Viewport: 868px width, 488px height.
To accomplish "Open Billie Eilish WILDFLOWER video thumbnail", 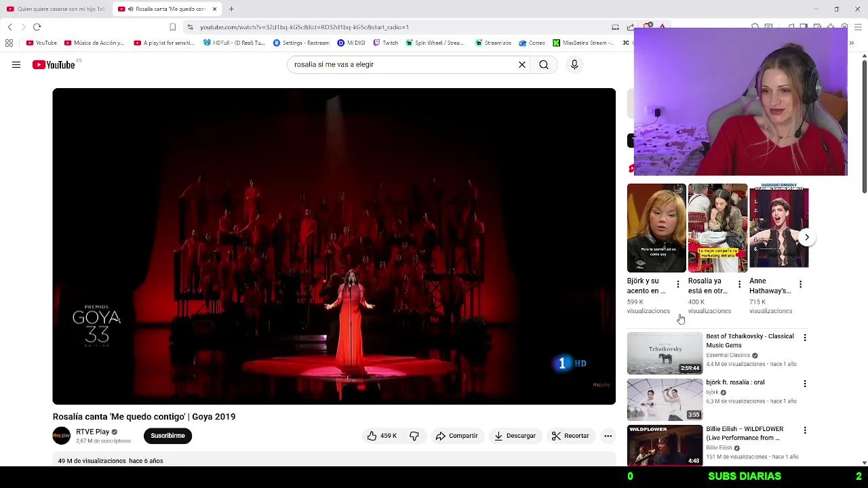I will click(x=665, y=445).
